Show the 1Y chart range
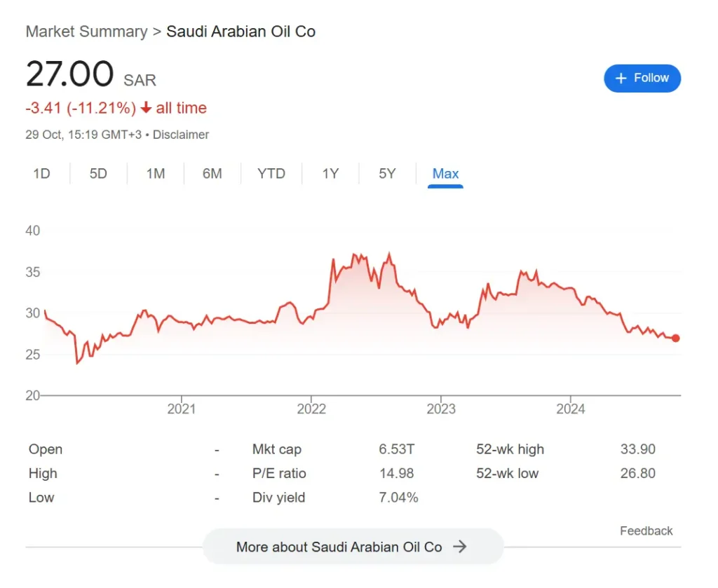The image size is (718, 588). tap(330, 174)
